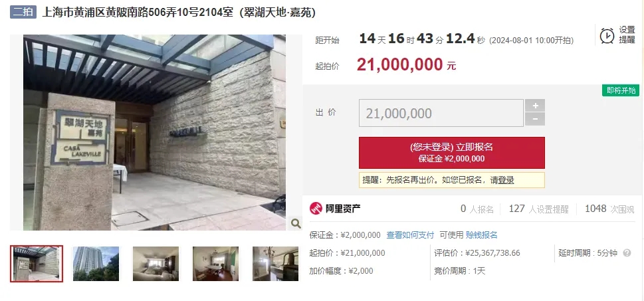The width and height of the screenshot is (644, 301).
Task: Click the 设置提醒 text
Action: [x=627, y=35]
